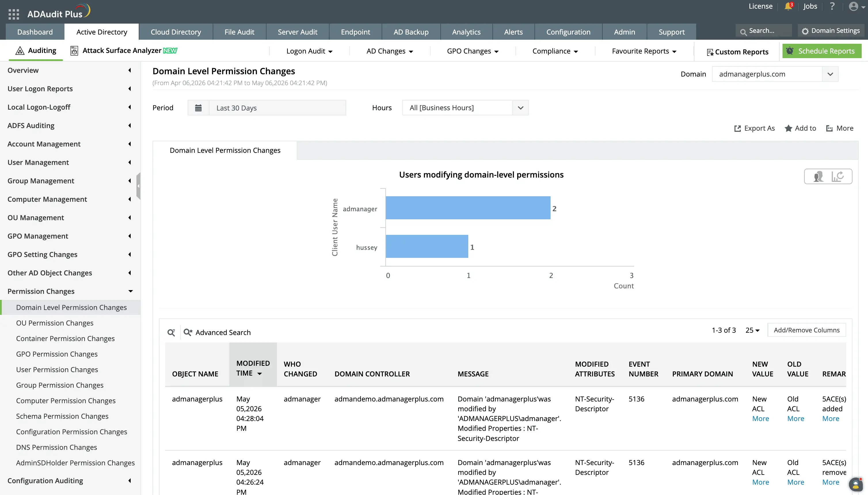Click the Schedule Reports clock icon

click(x=790, y=51)
